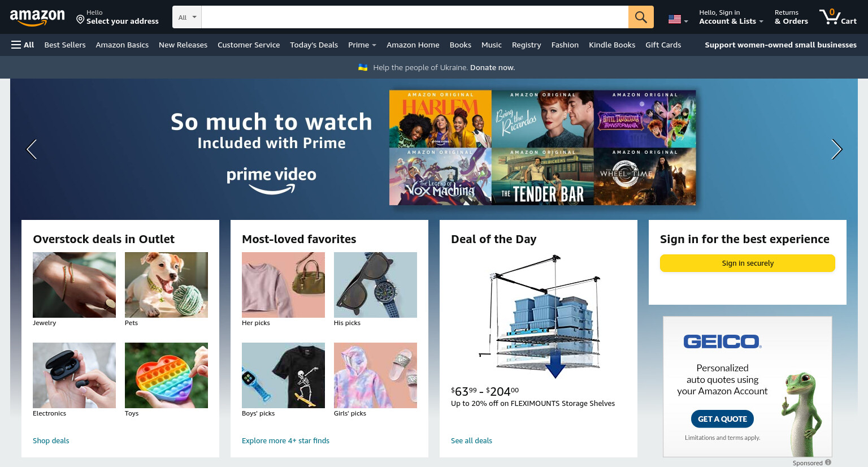Viewport: 868px width, 467px height.
Task: Click the orange search magnifier button
Action: (641, 17)
